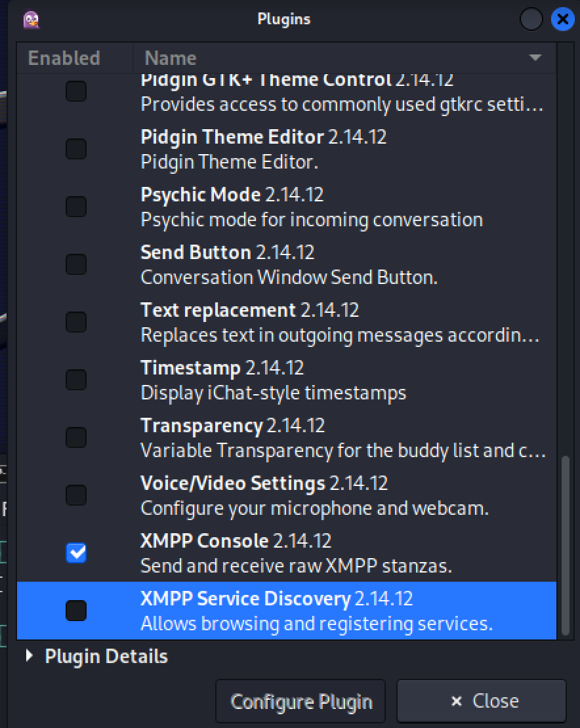Viewport: 580px width, 728px height.
Task: Select the XMPP Console plugin row
Action: (x=295, y=553)
